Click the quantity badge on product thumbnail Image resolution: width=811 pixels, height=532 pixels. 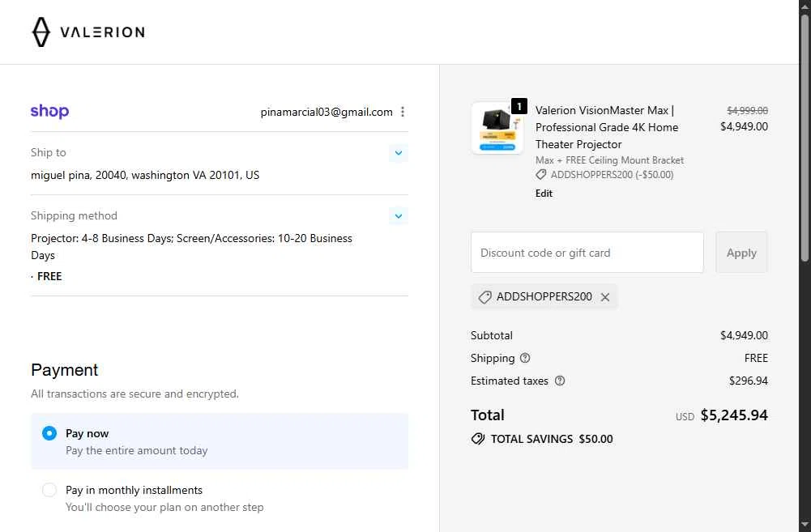point(519,106)
